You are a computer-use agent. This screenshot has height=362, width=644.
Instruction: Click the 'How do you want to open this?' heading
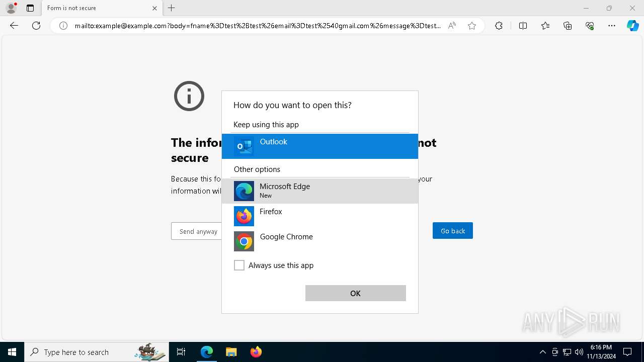[292, 105]
